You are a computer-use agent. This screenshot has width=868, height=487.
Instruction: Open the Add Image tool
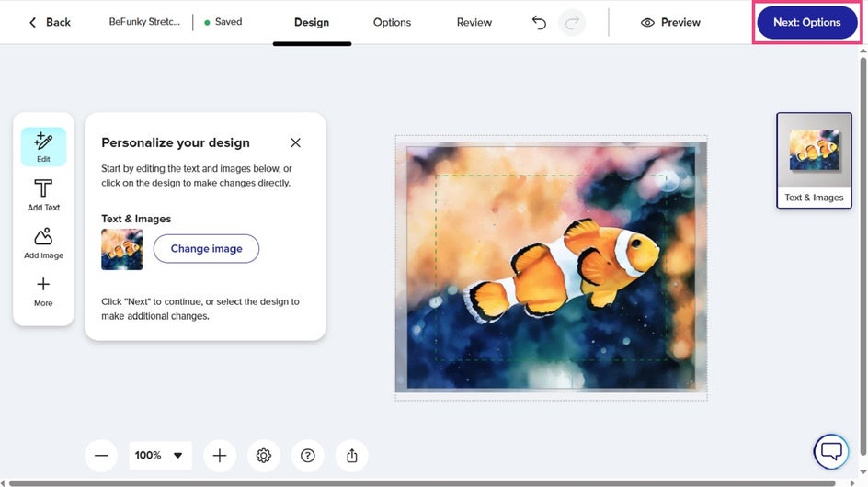(43, 243)
